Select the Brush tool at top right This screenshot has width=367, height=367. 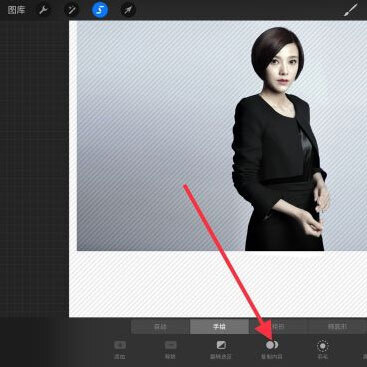pyautogui.click(x=350, y=10)
